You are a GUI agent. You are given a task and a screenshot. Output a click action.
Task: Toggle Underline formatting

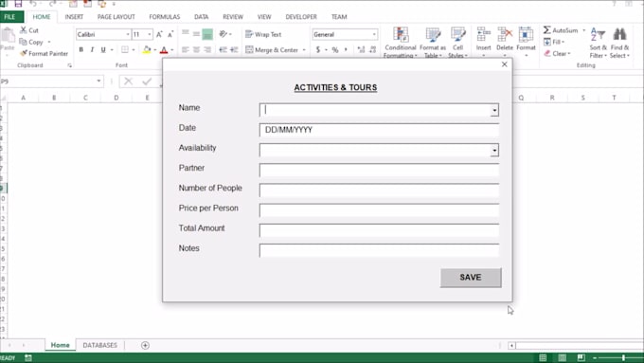click(103, 49)
